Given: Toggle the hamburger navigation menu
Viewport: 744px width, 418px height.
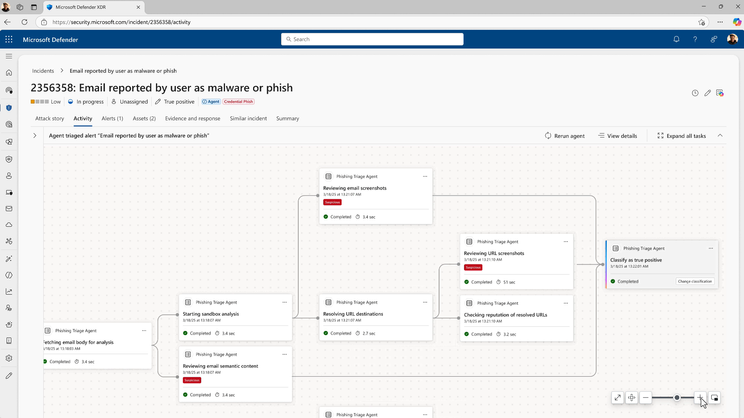Looking at the screenshot, I should pos(9,56).
